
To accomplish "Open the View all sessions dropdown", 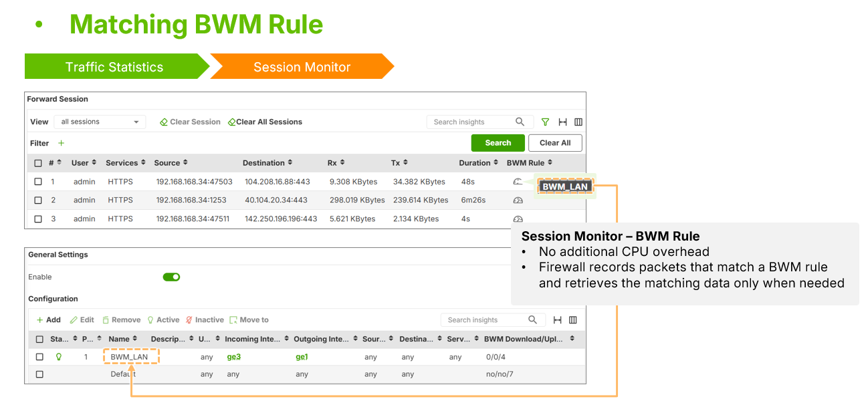I will (x=100, y=122).
